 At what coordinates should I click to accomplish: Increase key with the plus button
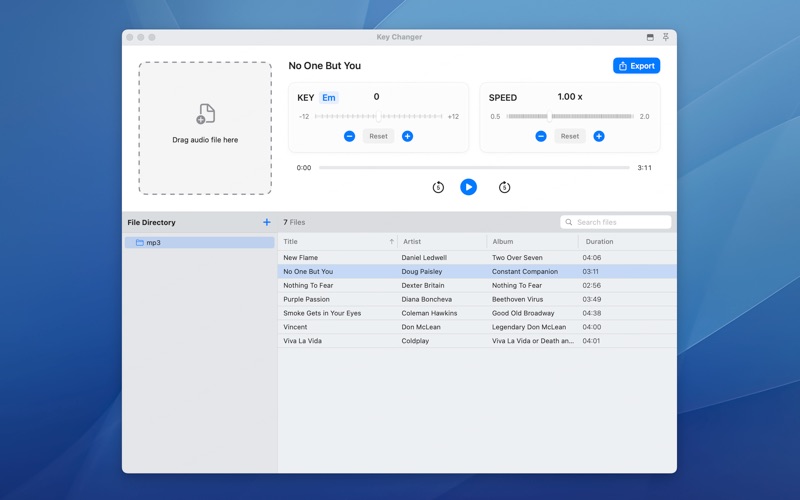407,136
